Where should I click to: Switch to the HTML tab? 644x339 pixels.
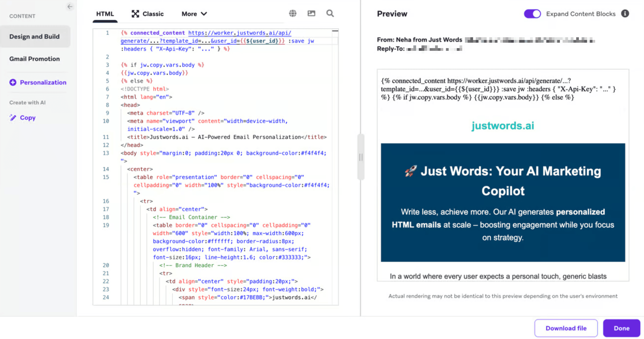(x=105, y=14)
